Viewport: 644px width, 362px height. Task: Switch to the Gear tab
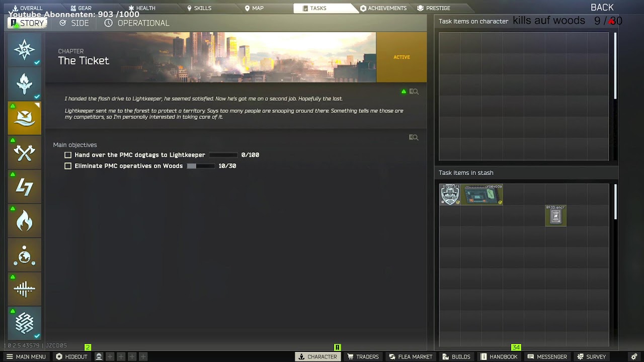click(x=81, y=8)
